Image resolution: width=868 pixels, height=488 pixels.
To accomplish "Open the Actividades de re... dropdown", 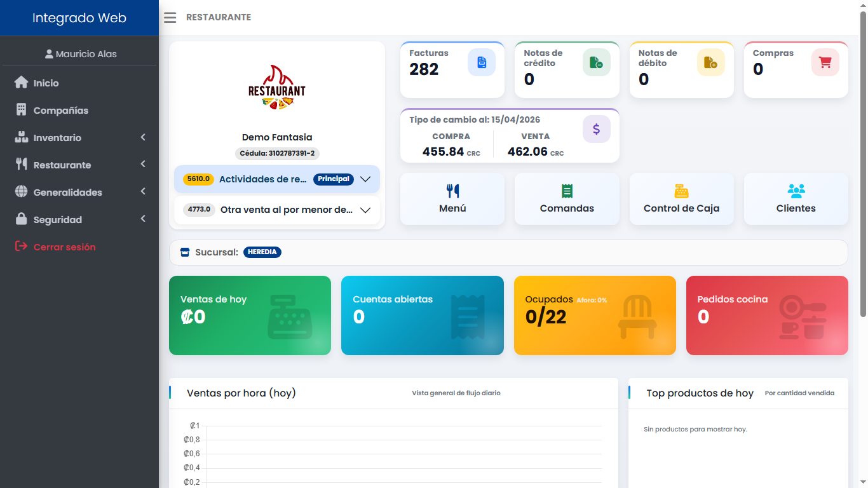I will (x=365, y=179).
